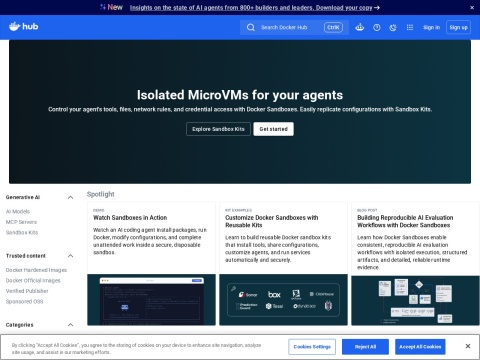Click the Generative AI section label
This screenshot has height=360, width=480.
click(23, 197)
